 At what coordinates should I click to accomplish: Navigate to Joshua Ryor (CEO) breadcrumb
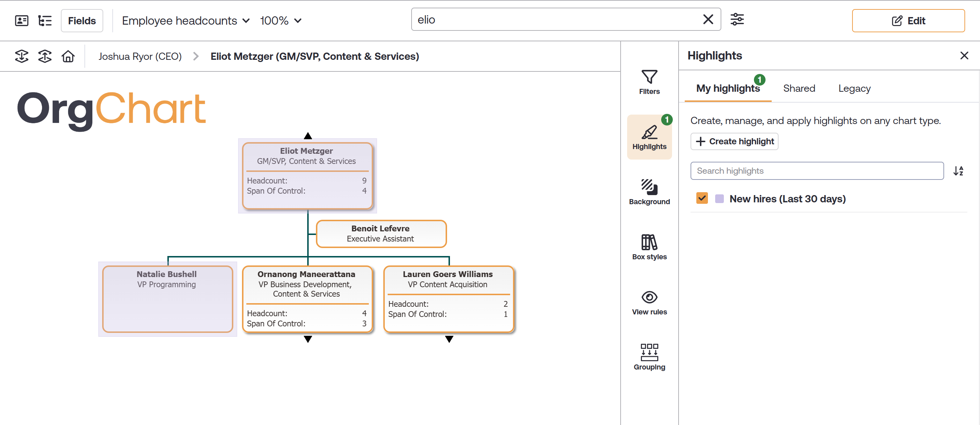(140, 56)
